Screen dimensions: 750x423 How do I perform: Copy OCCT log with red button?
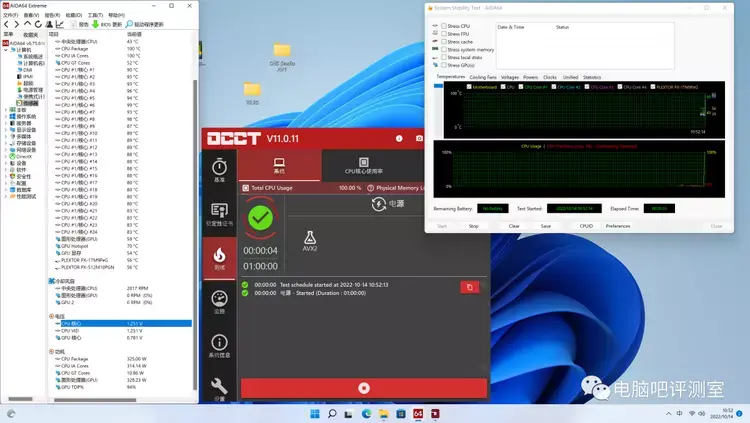coord(470,287)
